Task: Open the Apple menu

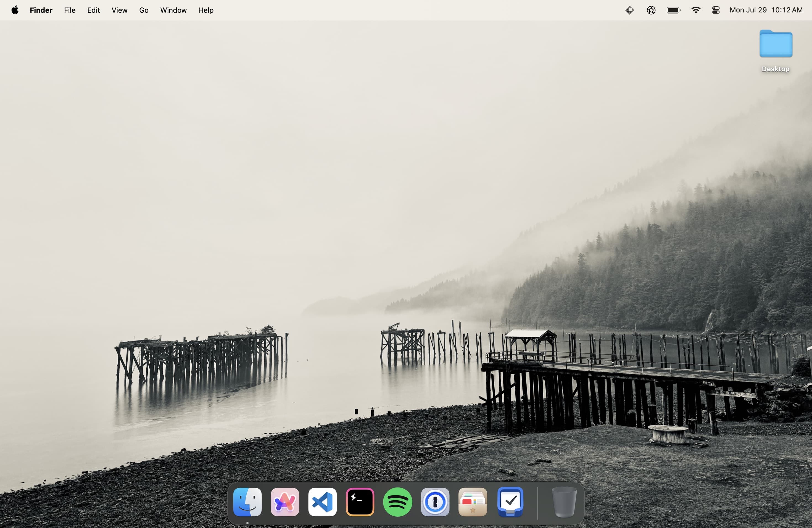Action: pyautogui.click(x=14, y=10)
